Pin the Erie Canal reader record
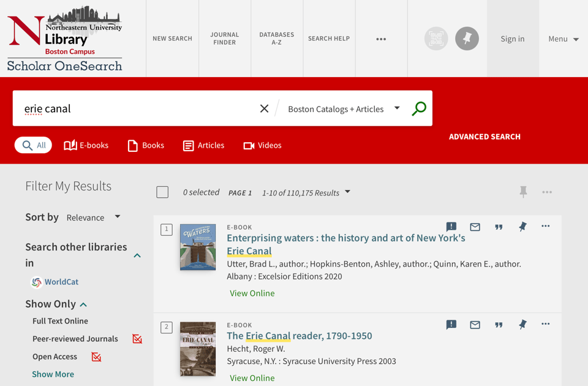Image resolution: width=588 pixels, height=386 pixels. (x=522, y=325)
